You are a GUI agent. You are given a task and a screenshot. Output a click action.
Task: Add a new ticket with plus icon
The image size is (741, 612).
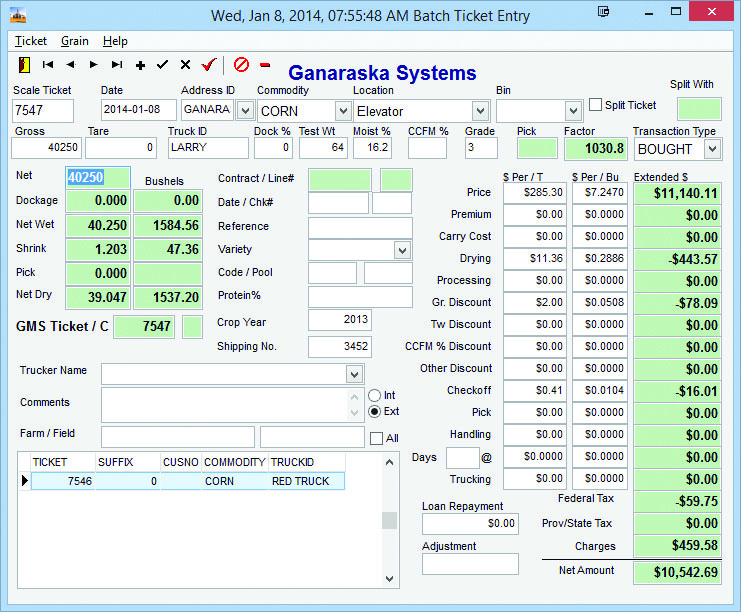[x=140, y=65]
